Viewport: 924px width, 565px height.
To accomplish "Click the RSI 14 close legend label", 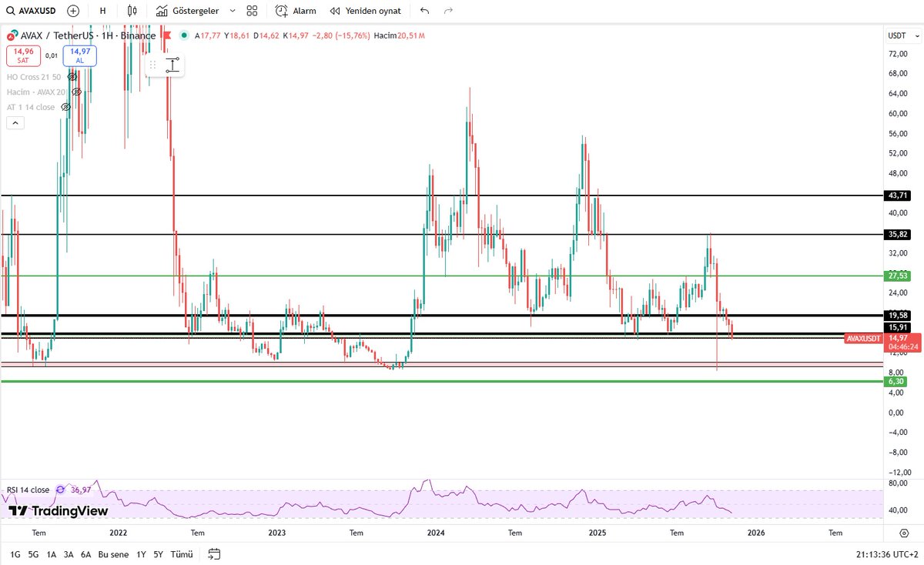I will point(28,490).
